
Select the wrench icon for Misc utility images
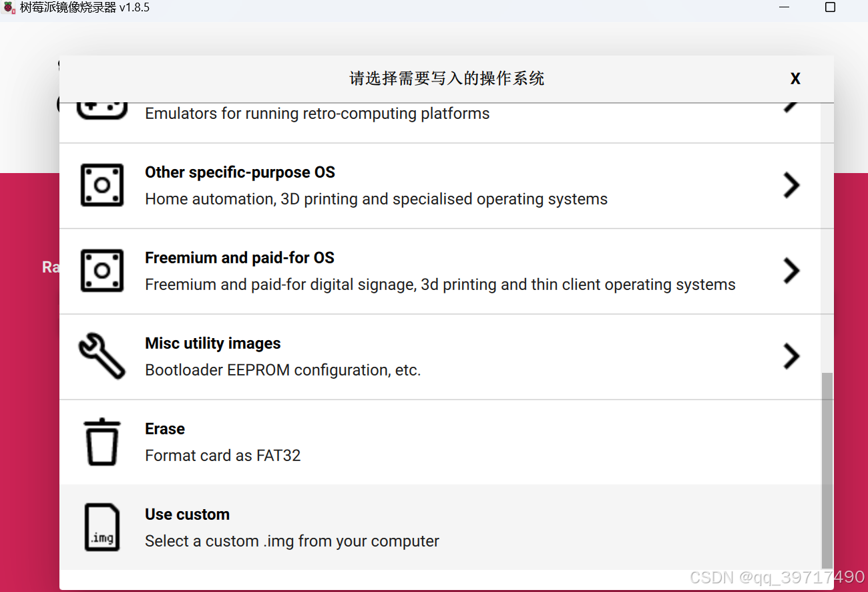coord(101,356)
